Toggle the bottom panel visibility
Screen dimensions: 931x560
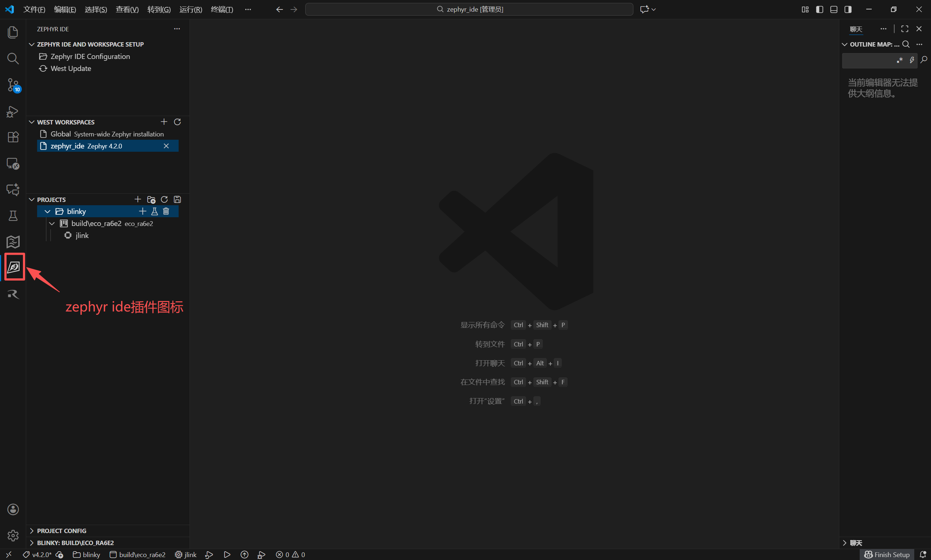pos(833,9)
